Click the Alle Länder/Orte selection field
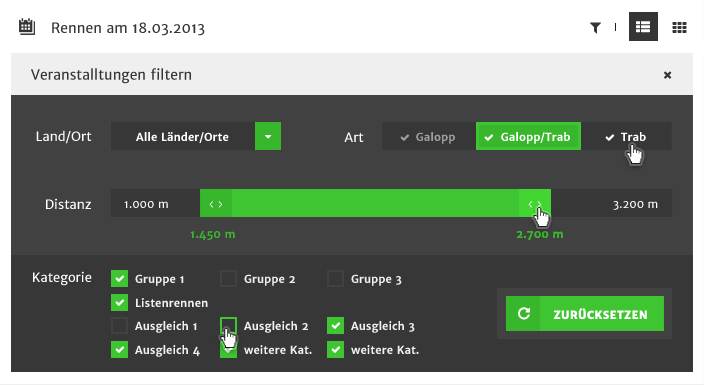The image size is (704, 385). [x=183, y=136]
